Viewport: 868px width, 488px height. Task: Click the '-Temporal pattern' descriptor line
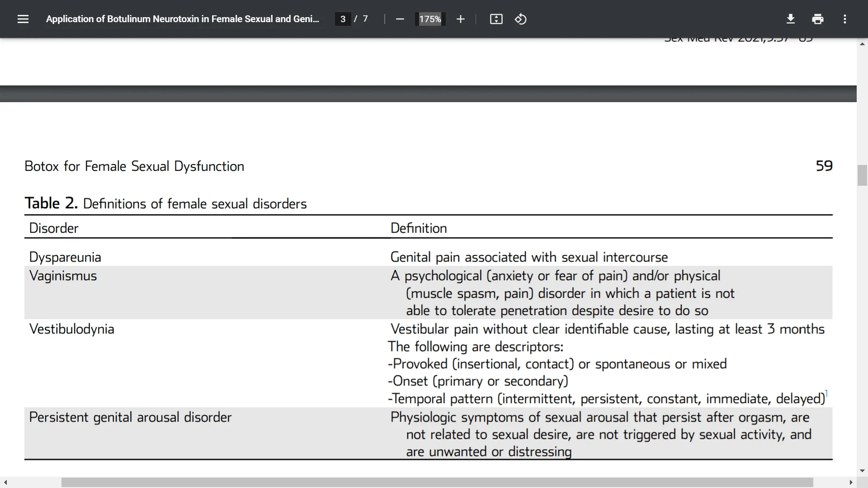pyautogui.click(x=606, y=399)
